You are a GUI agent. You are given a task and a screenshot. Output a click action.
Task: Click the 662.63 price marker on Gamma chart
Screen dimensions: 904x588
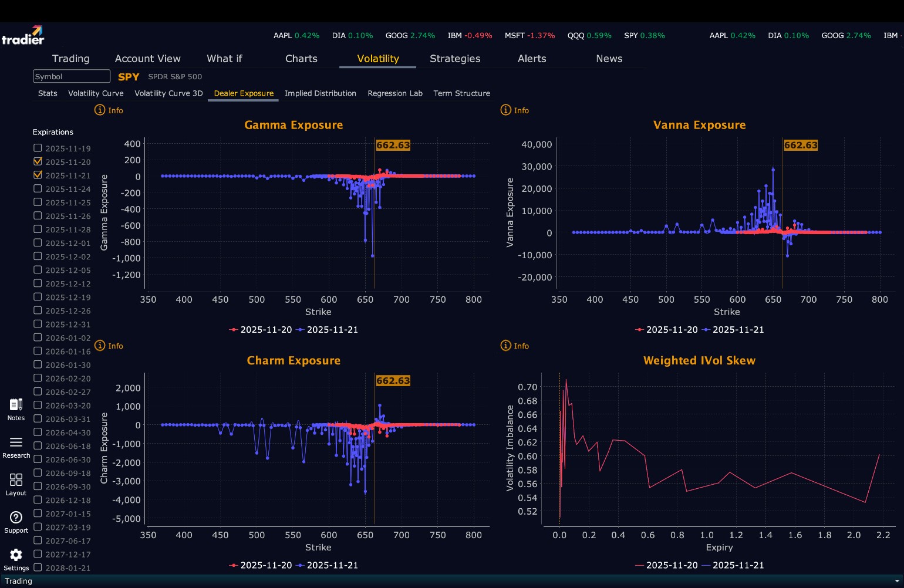[x=393, y=145]
